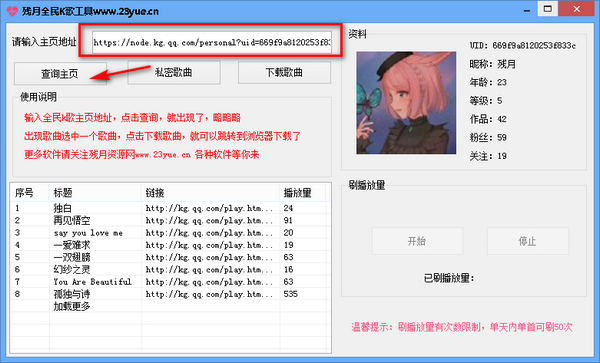Click the 年龄: 23 label
Viewport: 600px width, 363px height.
click(488, 82)
